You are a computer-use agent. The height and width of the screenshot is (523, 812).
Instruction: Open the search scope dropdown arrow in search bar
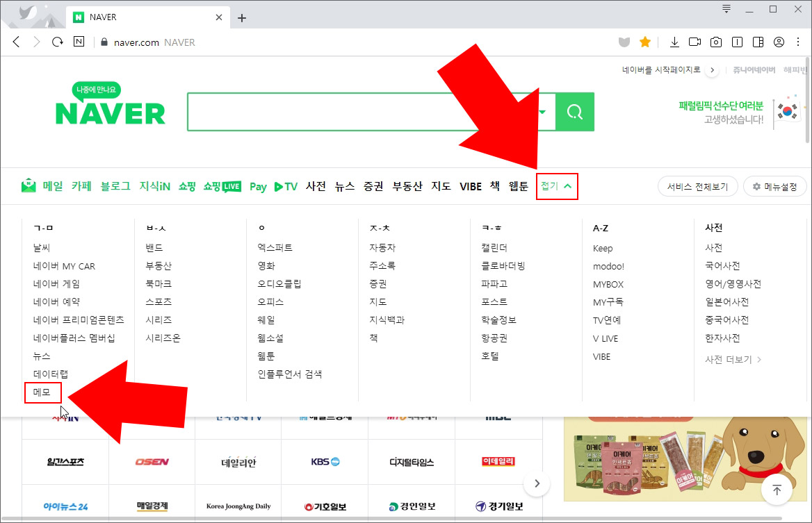542,112
